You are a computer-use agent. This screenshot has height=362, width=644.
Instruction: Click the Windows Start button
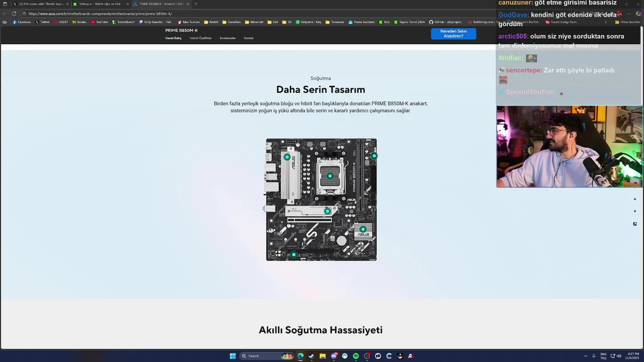(232, 356)
